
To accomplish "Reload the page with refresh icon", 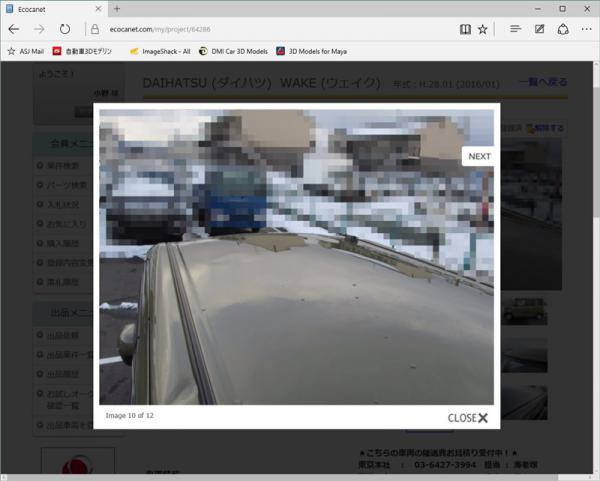I will [65, 29].
